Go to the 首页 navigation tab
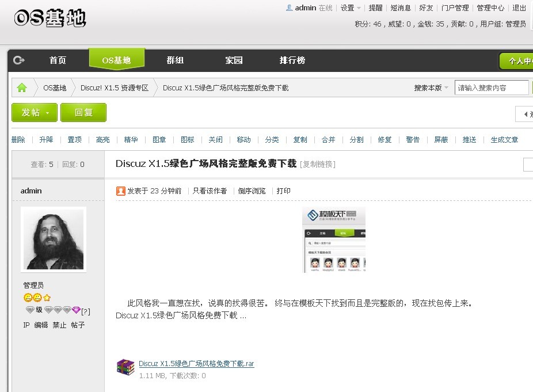This screenshot has height=392, width=533. [x=58, y=60]
